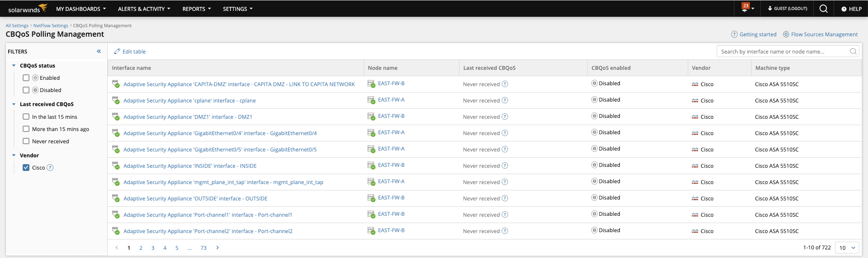Viewport: 868px width, 258px height.
Task: Click Guest (Logout) link
Action: click(791, 9)
